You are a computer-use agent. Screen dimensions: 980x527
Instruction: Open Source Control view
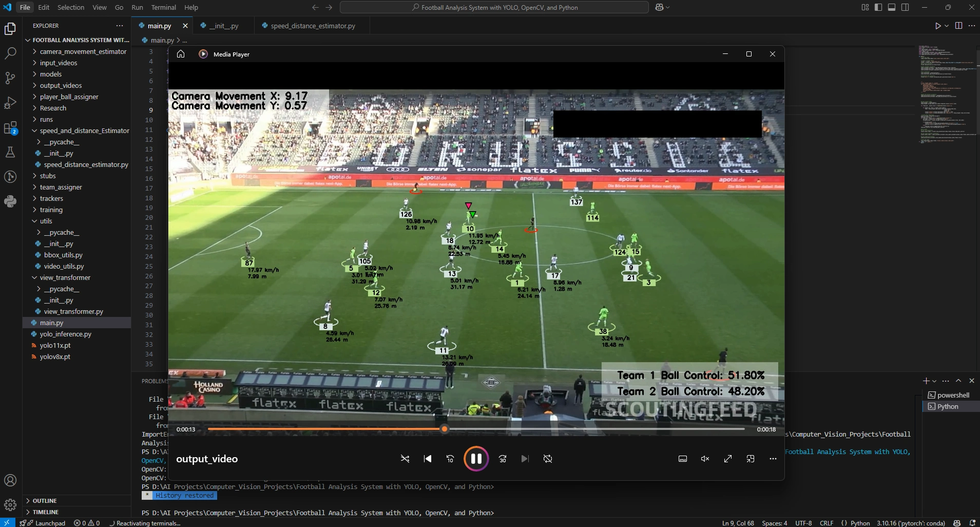pos(10,78)
